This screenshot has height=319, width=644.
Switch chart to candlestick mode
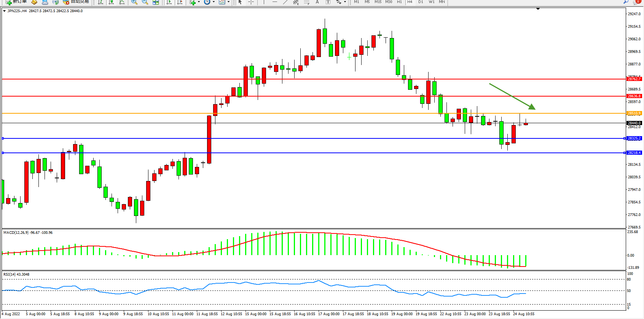(x=111, y=2)
